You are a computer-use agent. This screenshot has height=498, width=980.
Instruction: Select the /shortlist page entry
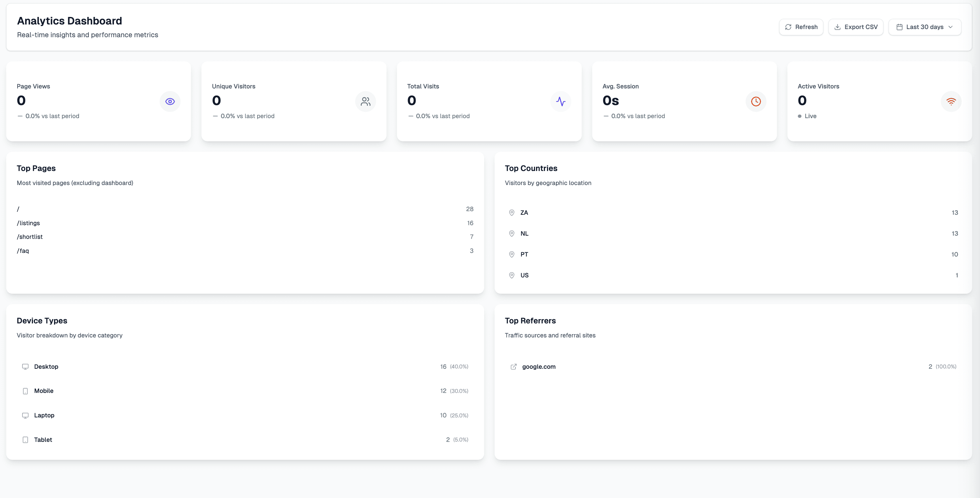click(30, 237)
